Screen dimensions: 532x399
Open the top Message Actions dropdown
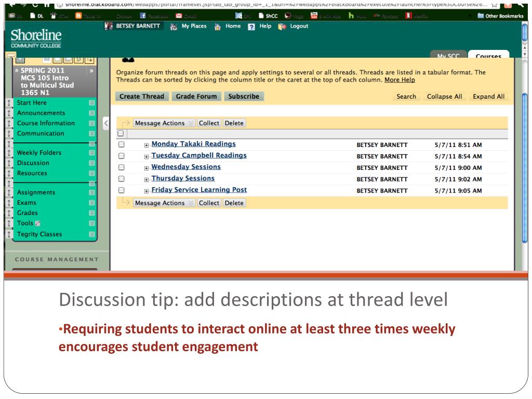click(164, 123)
